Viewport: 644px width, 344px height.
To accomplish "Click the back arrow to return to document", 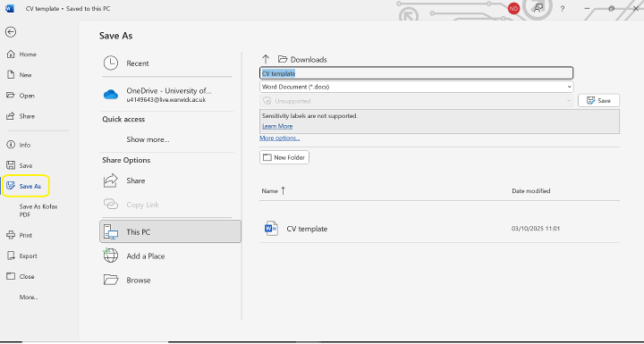I will pos(11,32).
